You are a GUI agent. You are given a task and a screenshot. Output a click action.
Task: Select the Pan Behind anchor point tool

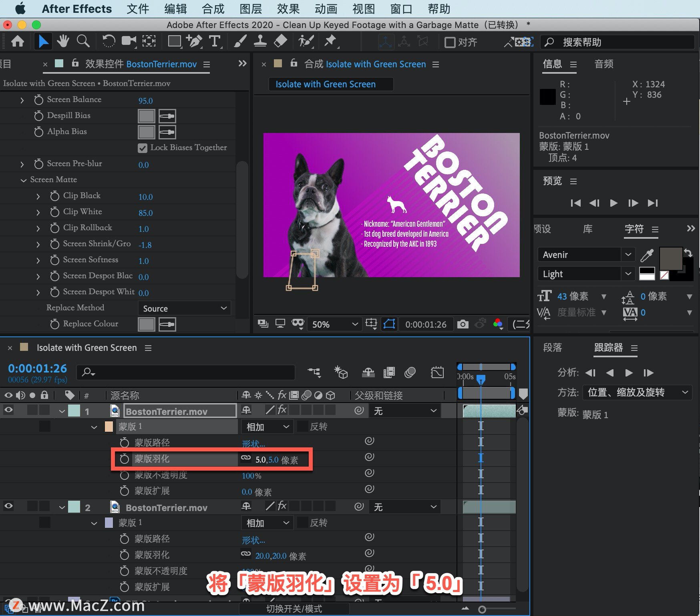point(149,41)
